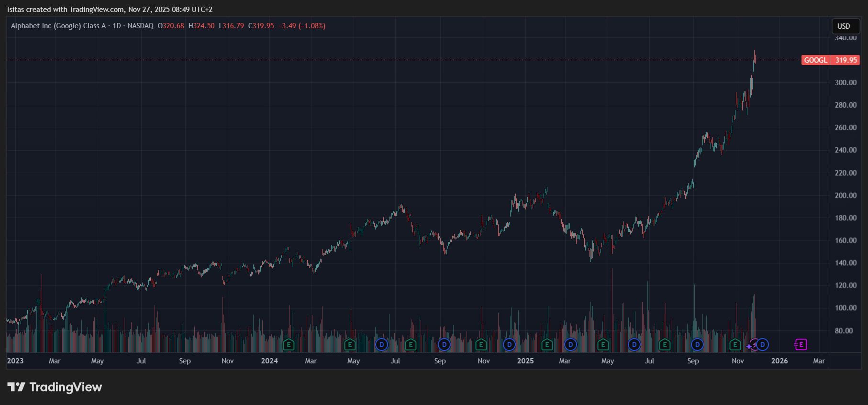Click the earnings marker just before November 2024
868x405 pixels.
[481, 344]
